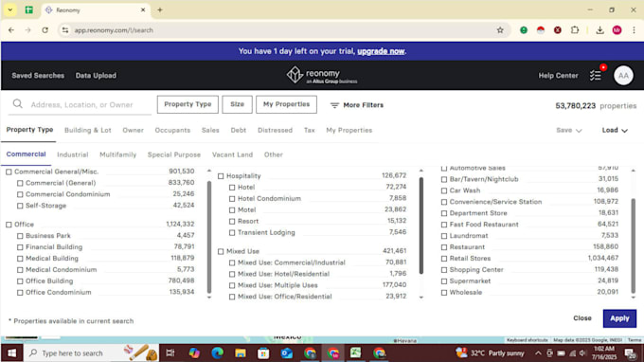Click the Close button
The width and height of the screenshot is (644, 362).
[x=582, y=318]
